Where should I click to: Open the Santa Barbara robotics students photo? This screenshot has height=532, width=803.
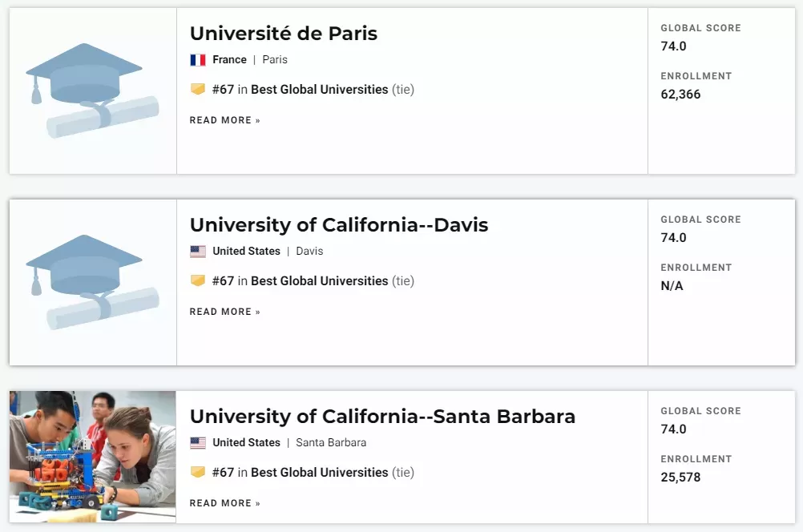click(93, 457)
